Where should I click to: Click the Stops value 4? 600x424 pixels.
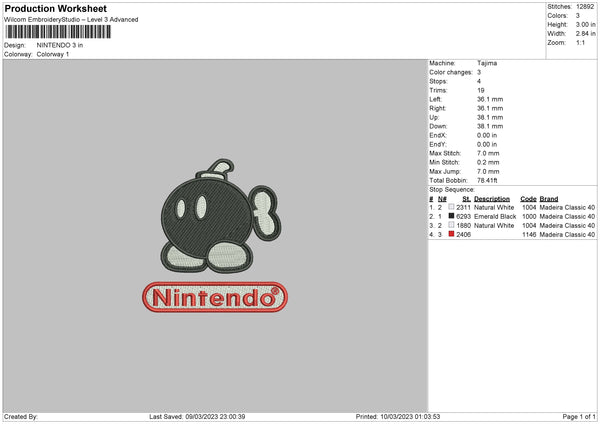point(479,81)
